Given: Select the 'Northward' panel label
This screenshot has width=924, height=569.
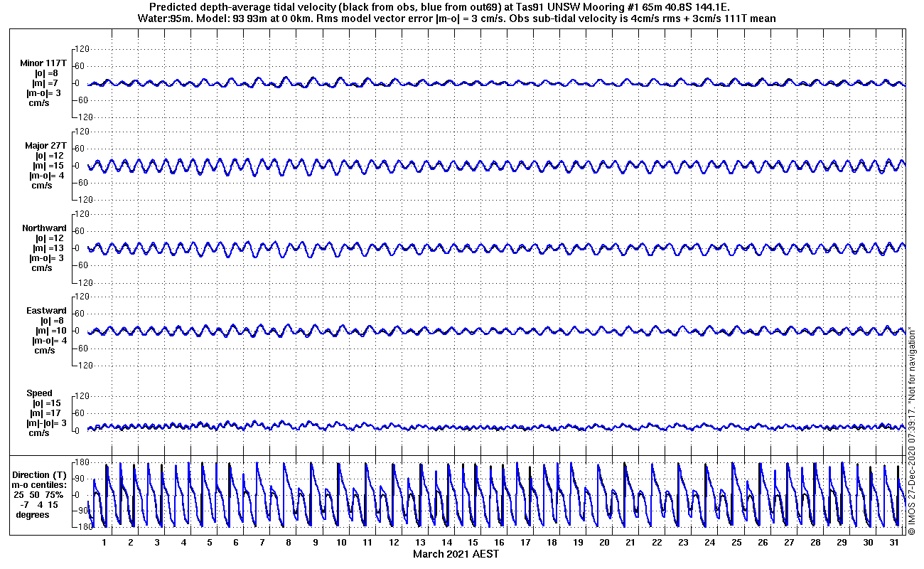Looking at the screenshot, I should tap(44, 228).
